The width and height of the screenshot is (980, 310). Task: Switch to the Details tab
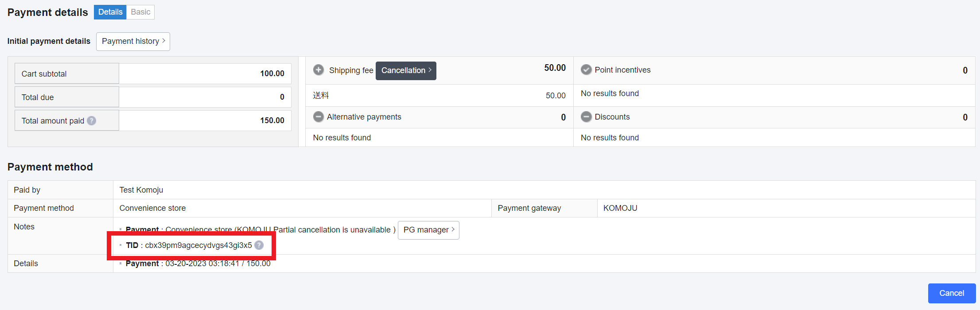point(110,12)
